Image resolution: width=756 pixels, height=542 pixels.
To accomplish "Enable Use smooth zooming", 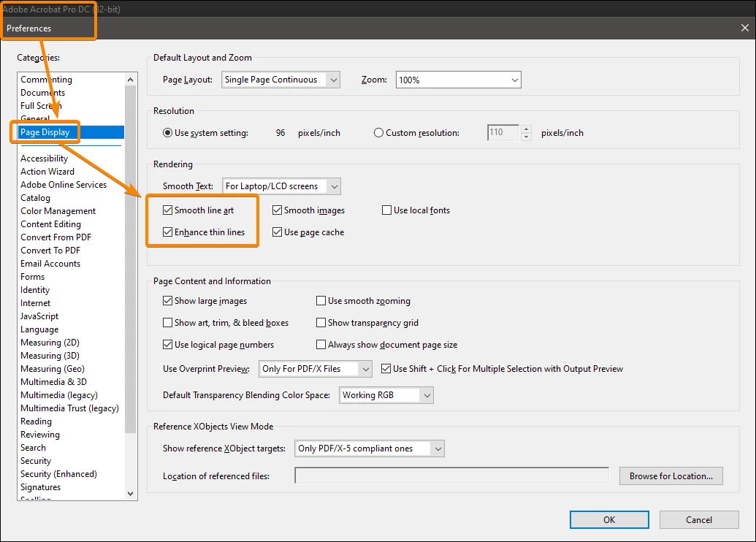I will [x=321, y=300].
